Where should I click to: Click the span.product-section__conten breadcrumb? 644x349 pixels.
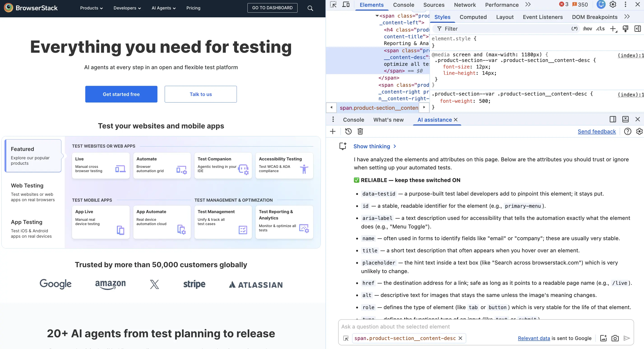click(379, 108)
